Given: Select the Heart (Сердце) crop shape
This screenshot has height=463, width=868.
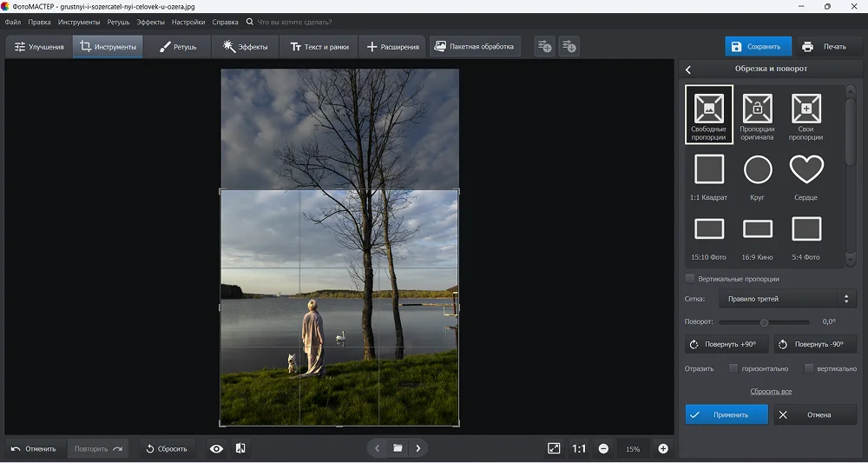Looking at the screenshot, I should tap(806, 169).
